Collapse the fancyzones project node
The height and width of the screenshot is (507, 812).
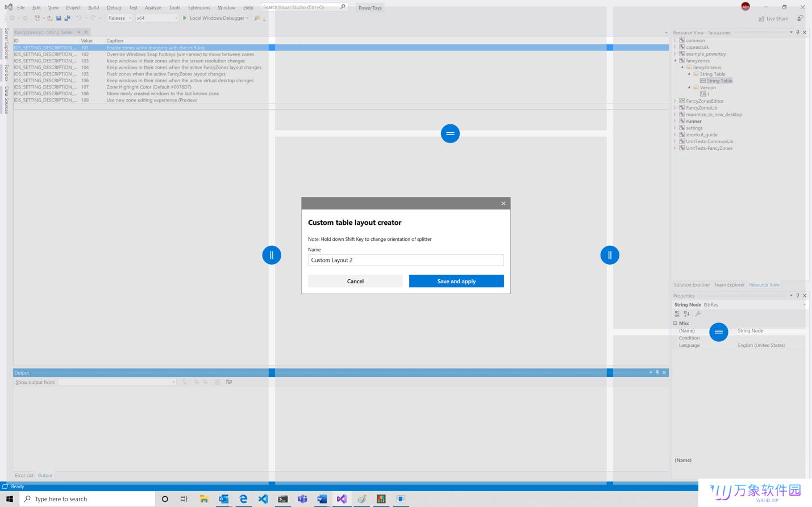pyautogui.click(x=676, y=61)
